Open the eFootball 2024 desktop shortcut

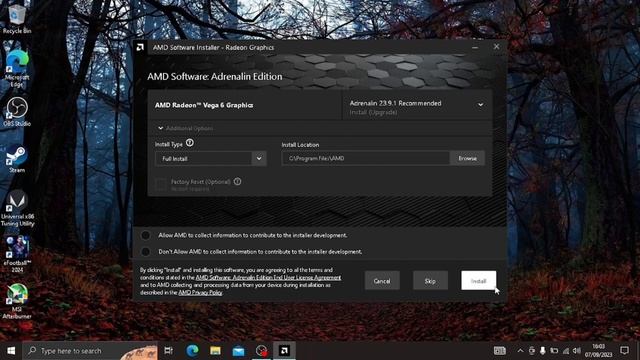tap(17, 254)
